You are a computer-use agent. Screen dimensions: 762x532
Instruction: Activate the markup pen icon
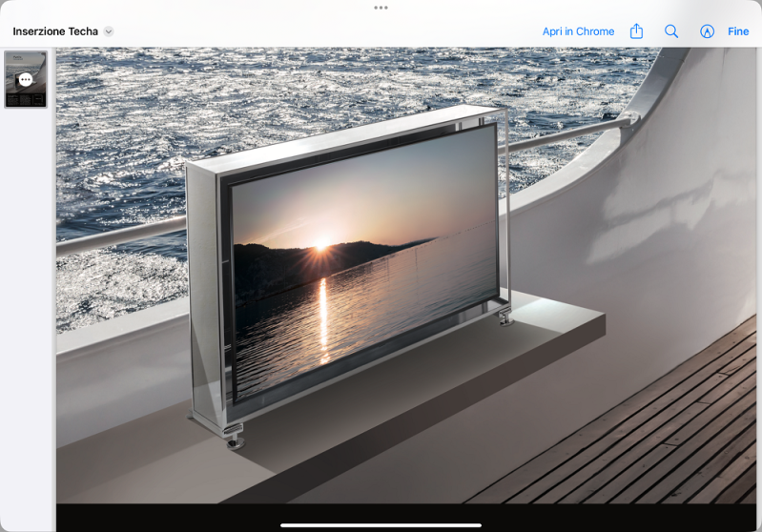[707, 31]
